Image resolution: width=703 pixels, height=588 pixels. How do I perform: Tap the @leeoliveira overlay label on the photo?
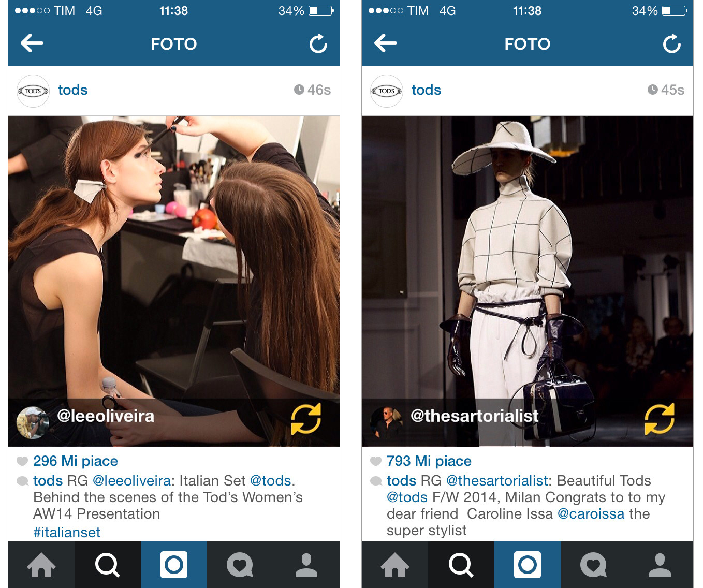[x=106, y=416]
